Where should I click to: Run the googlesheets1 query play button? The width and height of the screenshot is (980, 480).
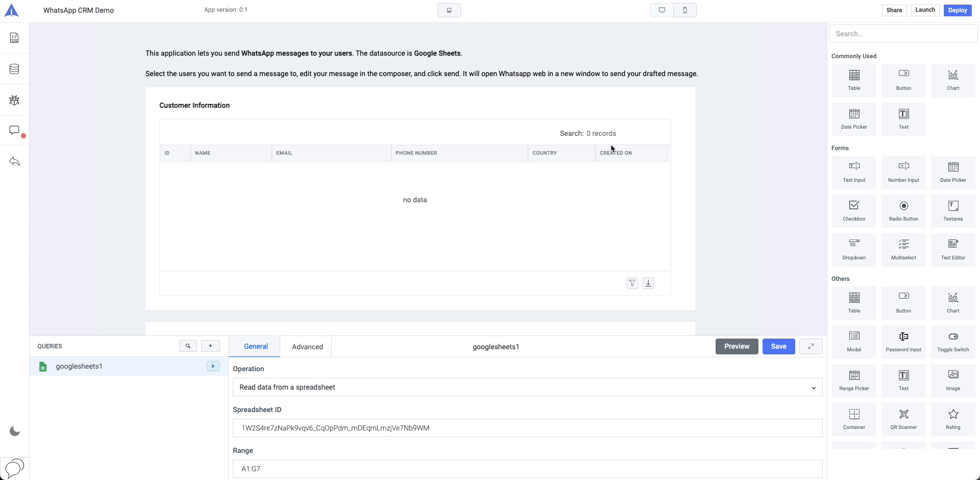pos(213,366)
